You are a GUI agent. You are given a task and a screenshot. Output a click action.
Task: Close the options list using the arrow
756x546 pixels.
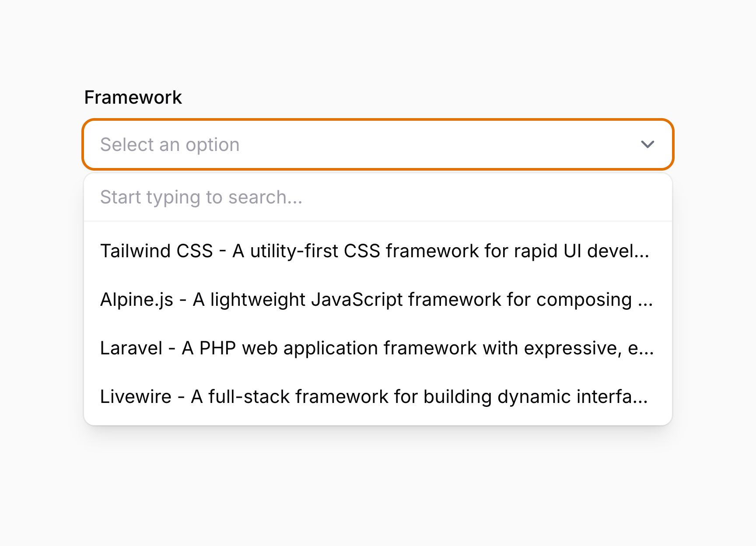[x=647, y=144]
